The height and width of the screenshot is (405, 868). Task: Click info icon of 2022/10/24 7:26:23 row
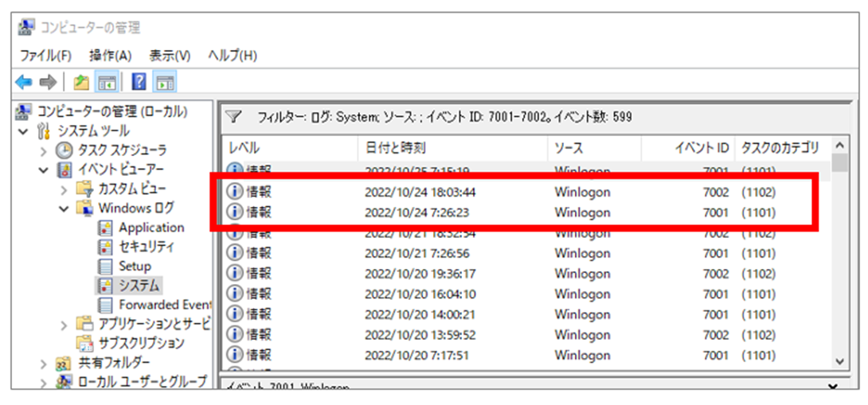coord(235,212)
